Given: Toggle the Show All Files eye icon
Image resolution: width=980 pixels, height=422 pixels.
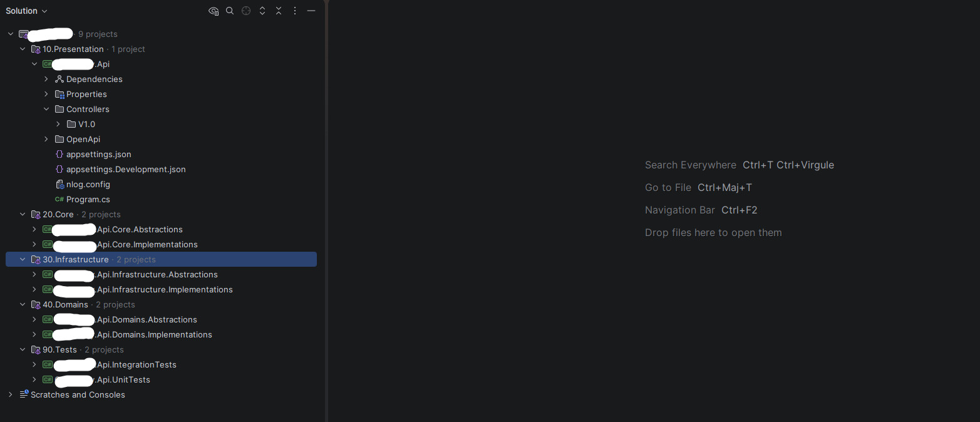Looking at the screenshot, I should pyautogui.click(x=214, y=11).
